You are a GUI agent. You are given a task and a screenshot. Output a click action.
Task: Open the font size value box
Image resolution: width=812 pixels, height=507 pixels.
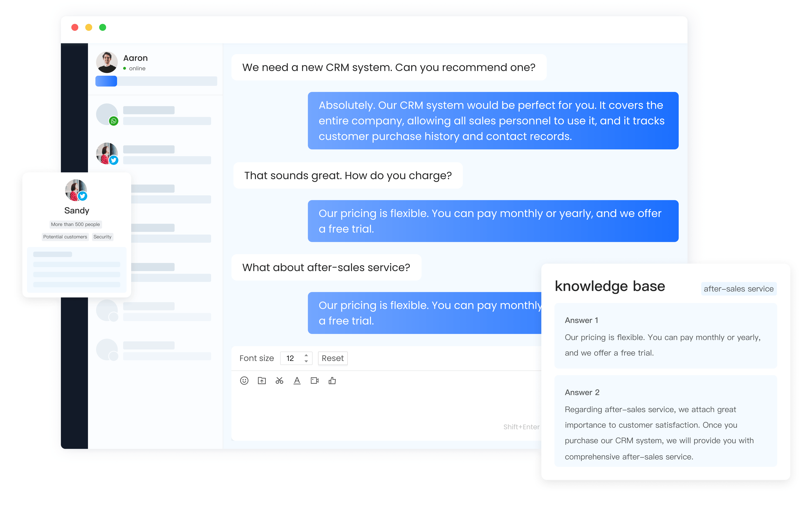point(291,358)
